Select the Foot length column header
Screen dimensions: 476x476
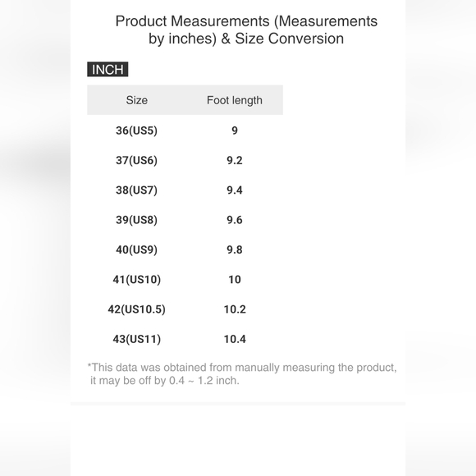coord(235,100)
